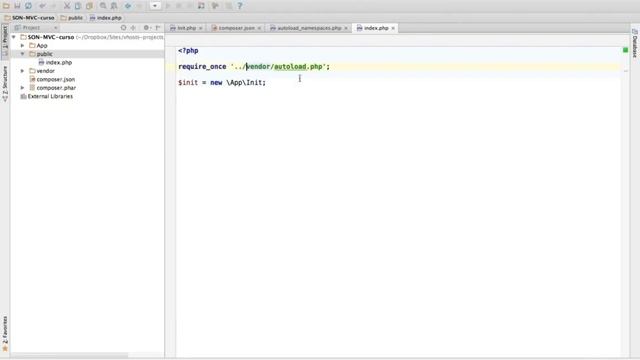Viewport: 640px width, 360px height.
Task: Collapse the SON-MVC-curso root node
Action: [x=14, y=37]
